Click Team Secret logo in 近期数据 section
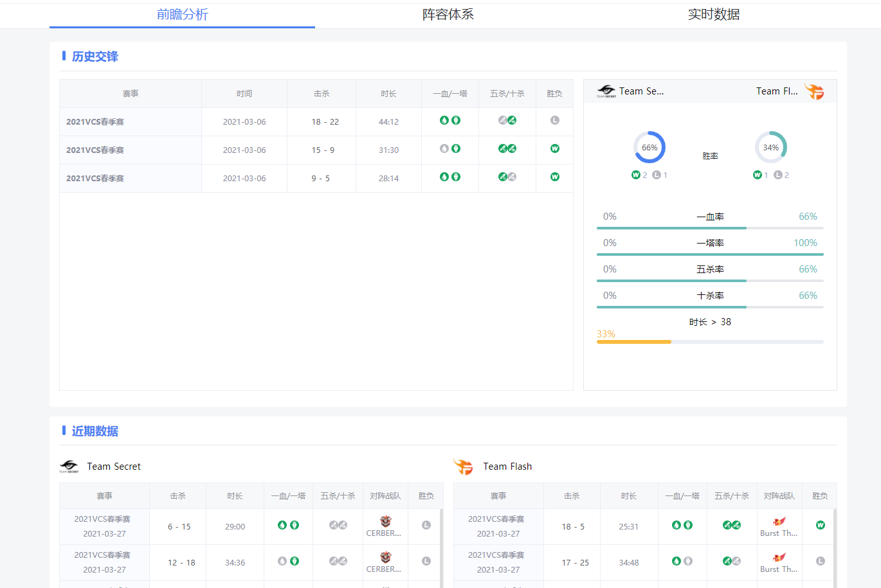This screenshot has width=881, height=588. point(69,467)
